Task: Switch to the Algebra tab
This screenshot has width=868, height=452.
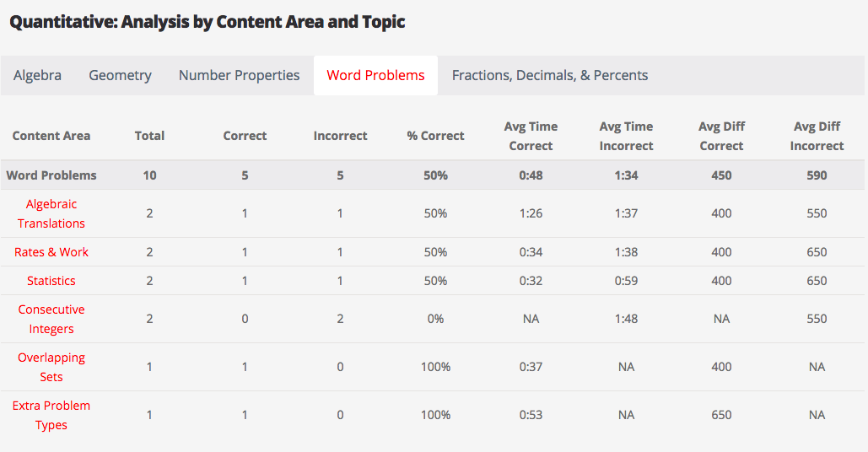Action: pyautogui.click(x=37, y=75)
